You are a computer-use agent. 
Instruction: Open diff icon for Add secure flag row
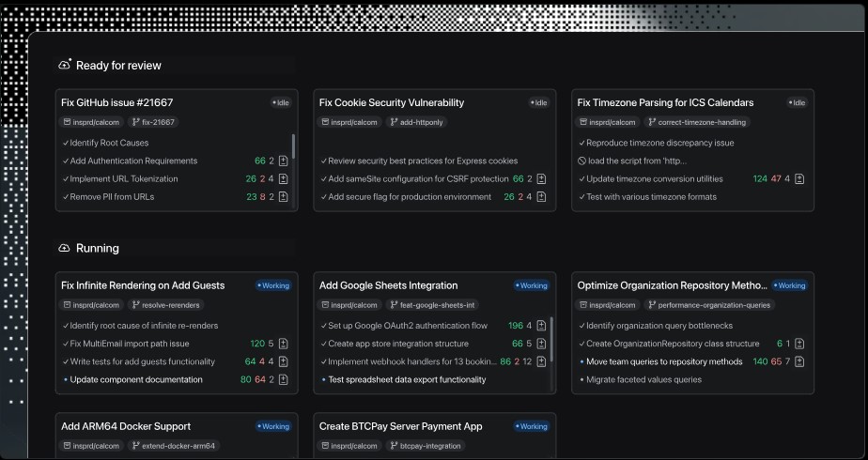tap(541, 197)
